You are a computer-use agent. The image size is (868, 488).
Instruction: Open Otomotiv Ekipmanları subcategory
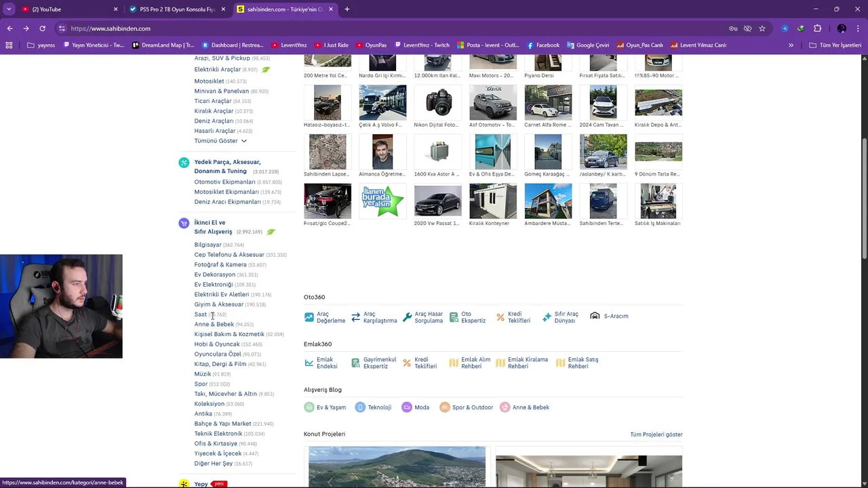(225, 182)
